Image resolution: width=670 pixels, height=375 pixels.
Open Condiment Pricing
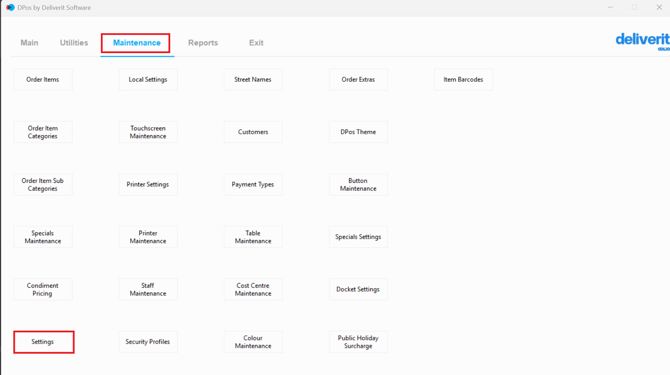(x=43, y=290)
